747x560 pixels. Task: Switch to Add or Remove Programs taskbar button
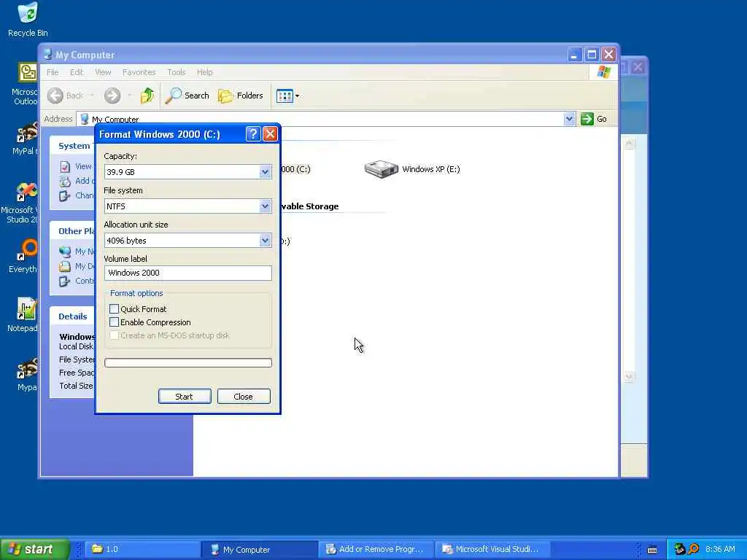click(376, 549)
